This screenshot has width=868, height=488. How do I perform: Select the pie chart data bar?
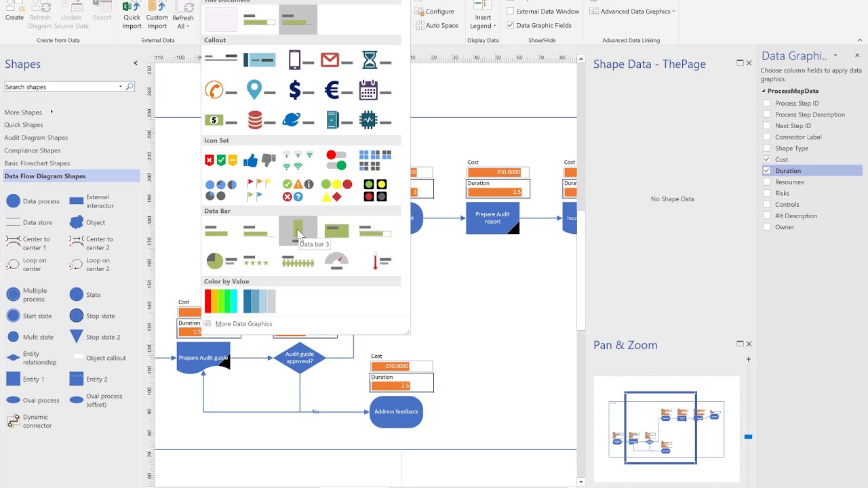point(221,261)
